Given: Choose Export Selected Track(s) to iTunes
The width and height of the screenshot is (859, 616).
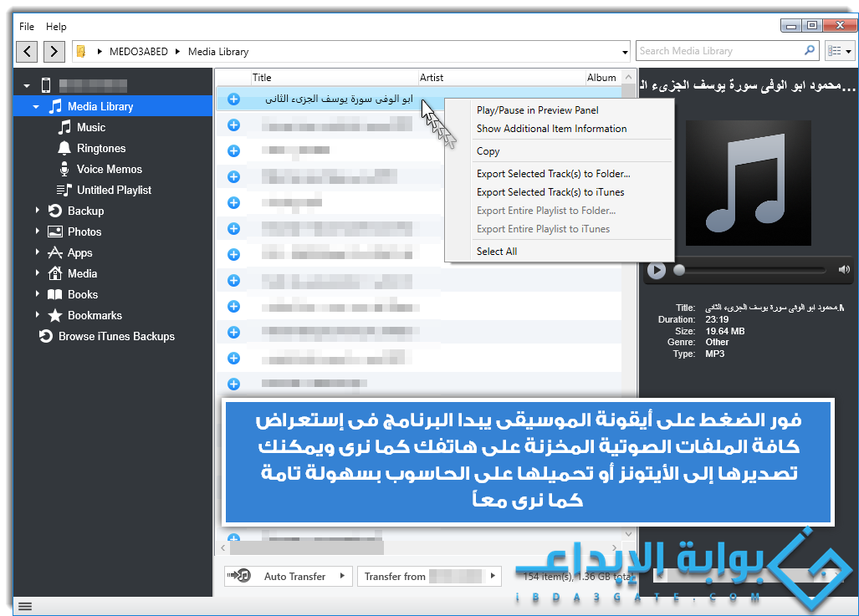Looking at the screenshot, I should point(559,192).
